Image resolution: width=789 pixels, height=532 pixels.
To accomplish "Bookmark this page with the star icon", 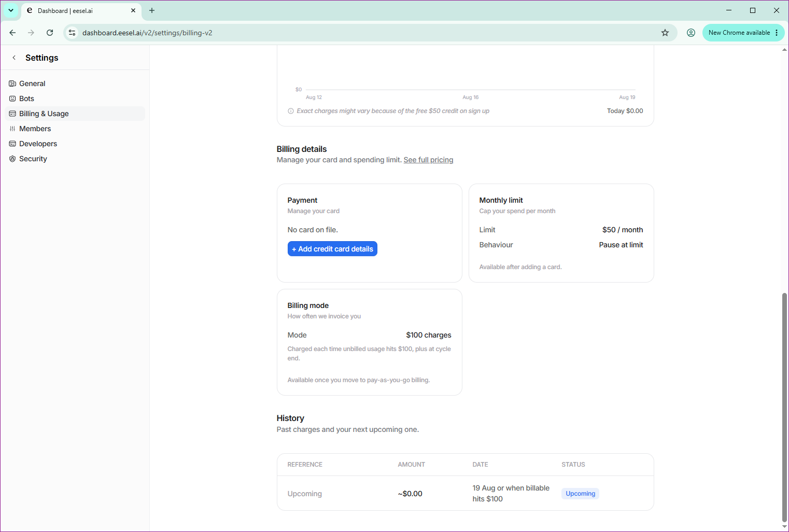I will coord(665,33).
